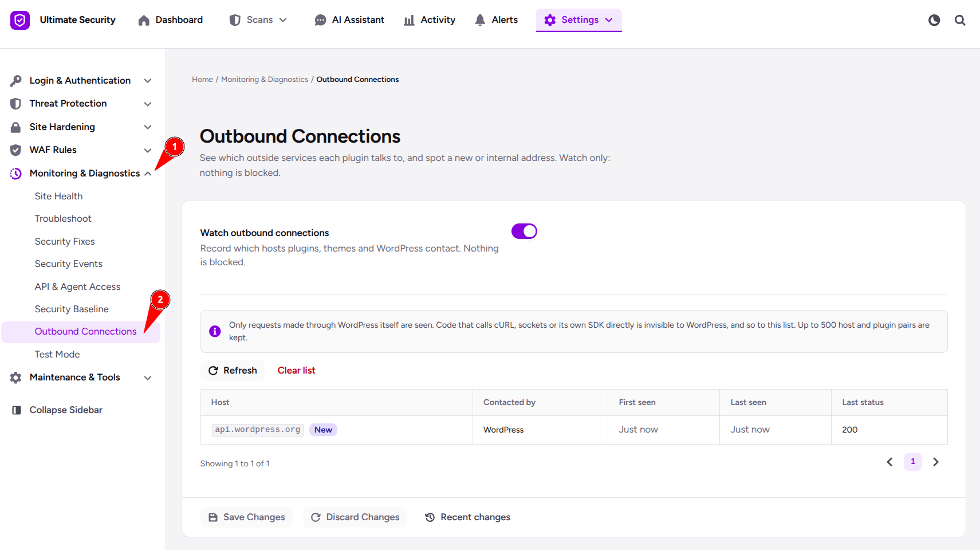Open the Settings dropdown menu
The width and height of the screenshot is (980, 550).
pyautogui.click(x=578, y=20)
